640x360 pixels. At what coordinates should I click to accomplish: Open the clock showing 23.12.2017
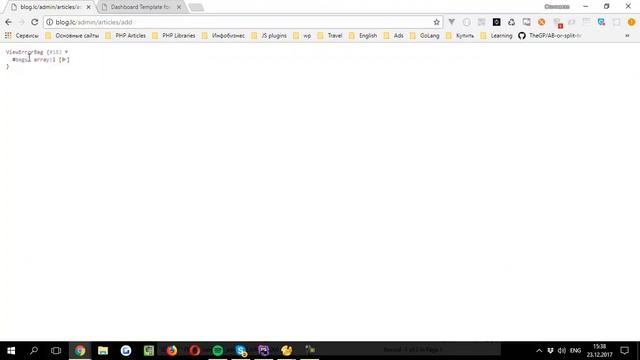600,350
